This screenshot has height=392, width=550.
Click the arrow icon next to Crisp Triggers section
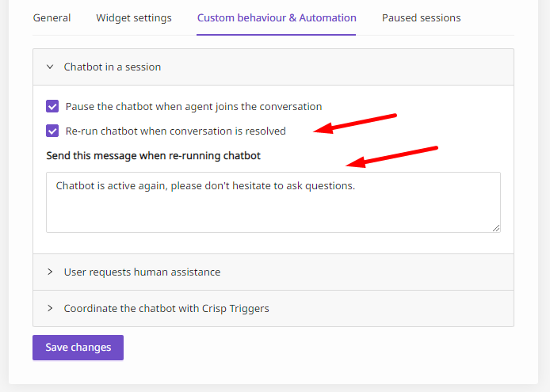pos(50,308)
